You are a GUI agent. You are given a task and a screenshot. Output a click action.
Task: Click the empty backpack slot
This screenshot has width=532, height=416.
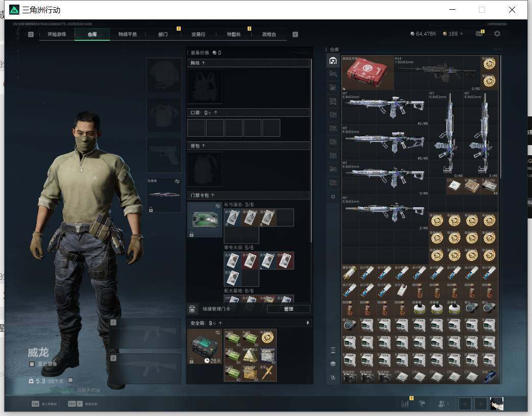(x=205, y=169)
